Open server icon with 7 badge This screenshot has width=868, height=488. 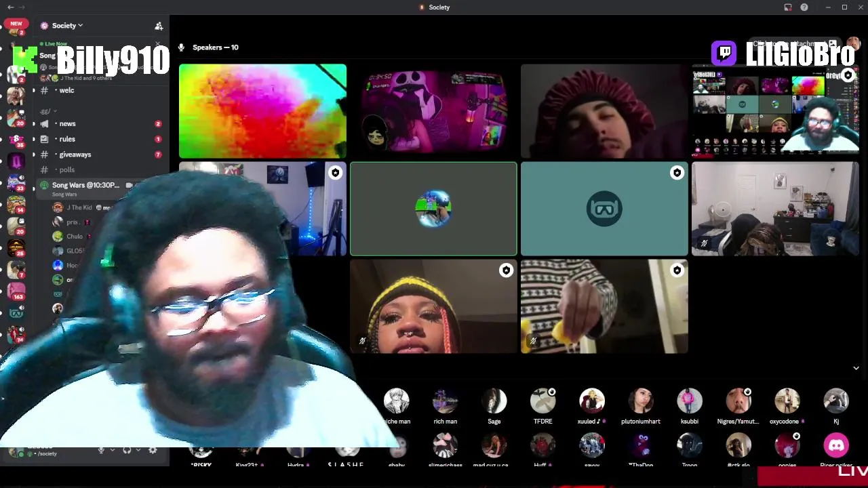click(x=16, y=269)
